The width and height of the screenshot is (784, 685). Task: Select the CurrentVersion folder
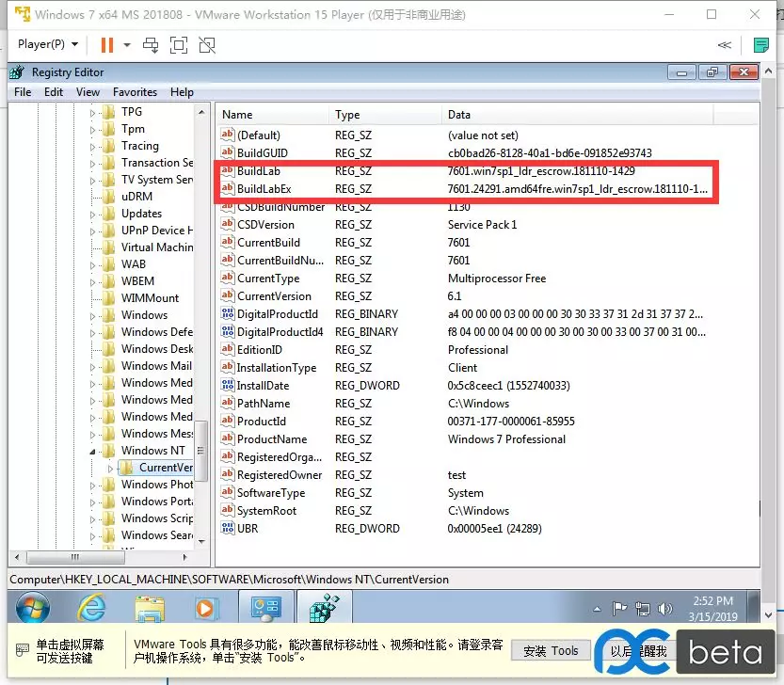(156, 468)
